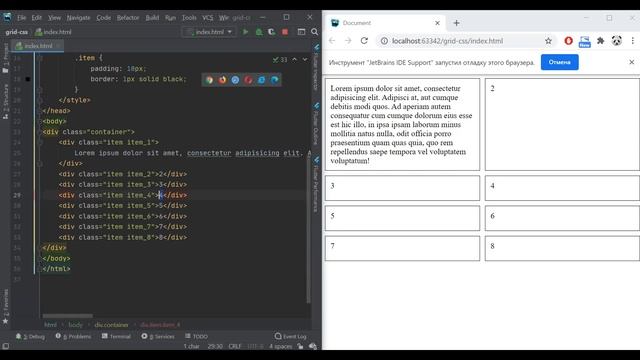Open Tools menu

[x=189, y=18]
